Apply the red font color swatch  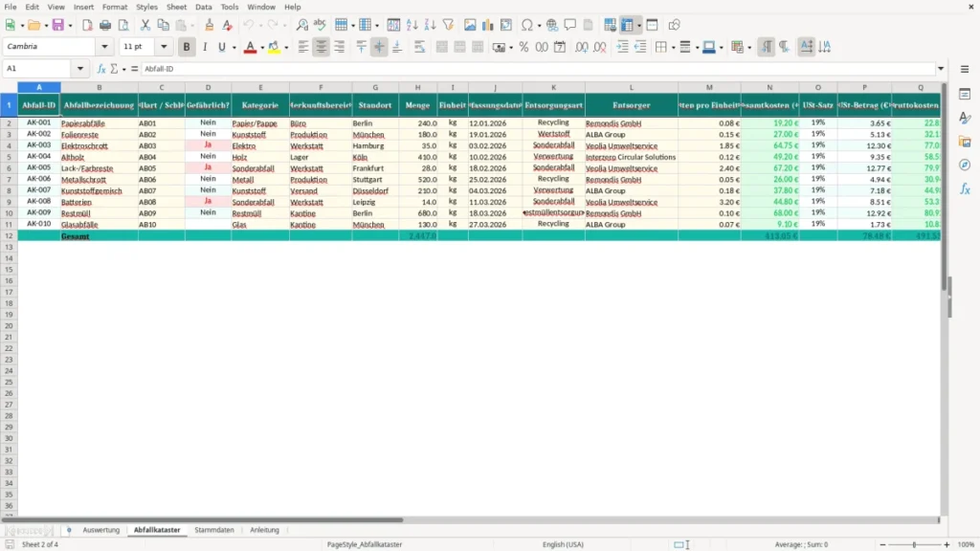[250, 47]
